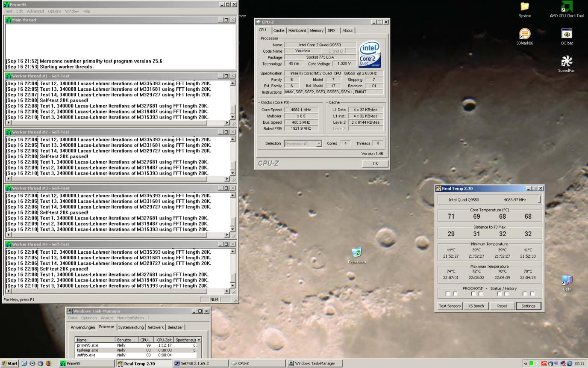Select the prime95.exe process row
The image size is (588, 368).
[x=136, y=345]
